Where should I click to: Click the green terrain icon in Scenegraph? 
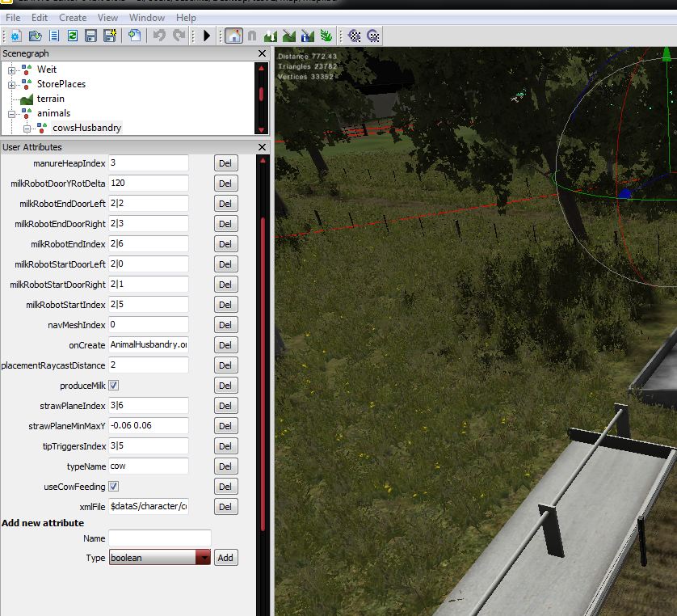(27, 99)
